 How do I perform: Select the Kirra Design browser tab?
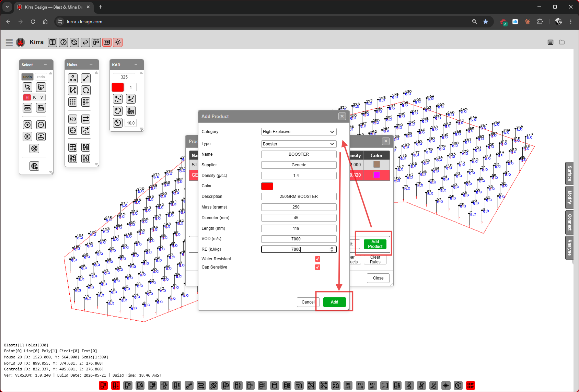coord(53,7)
